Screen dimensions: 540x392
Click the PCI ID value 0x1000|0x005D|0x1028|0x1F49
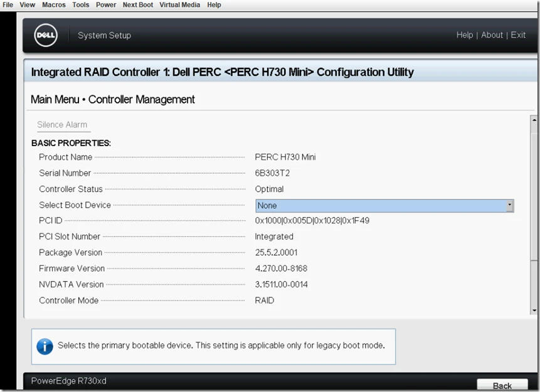click(x=312, y=220)
